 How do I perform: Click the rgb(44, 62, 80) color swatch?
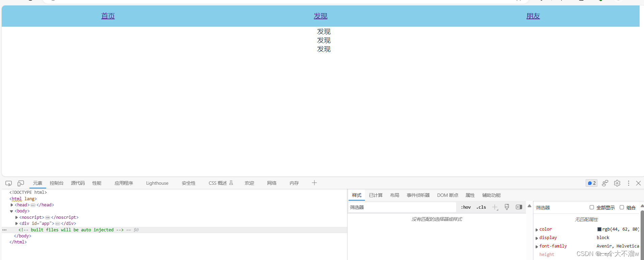tap(599, 229)
